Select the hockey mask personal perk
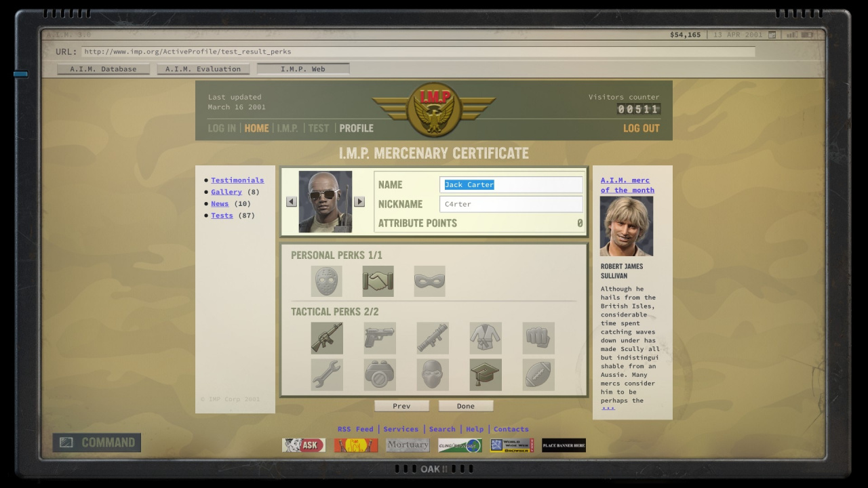 (x=327, y=281)
